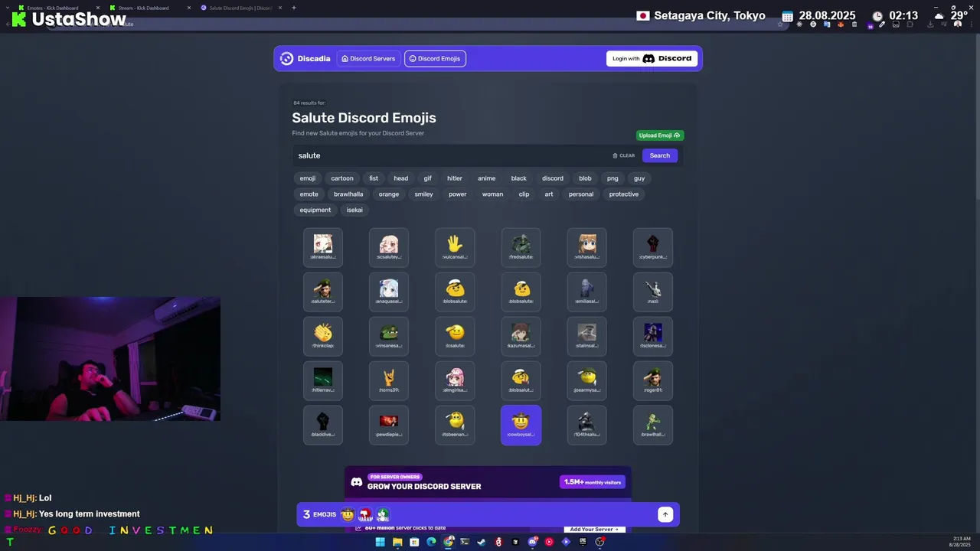Filter by the gif tag
Viewport: 980px width, 551px height.
427,178
